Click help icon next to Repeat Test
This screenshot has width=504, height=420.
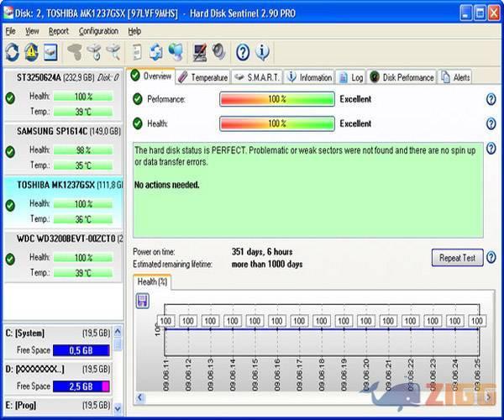click(491, 258)
